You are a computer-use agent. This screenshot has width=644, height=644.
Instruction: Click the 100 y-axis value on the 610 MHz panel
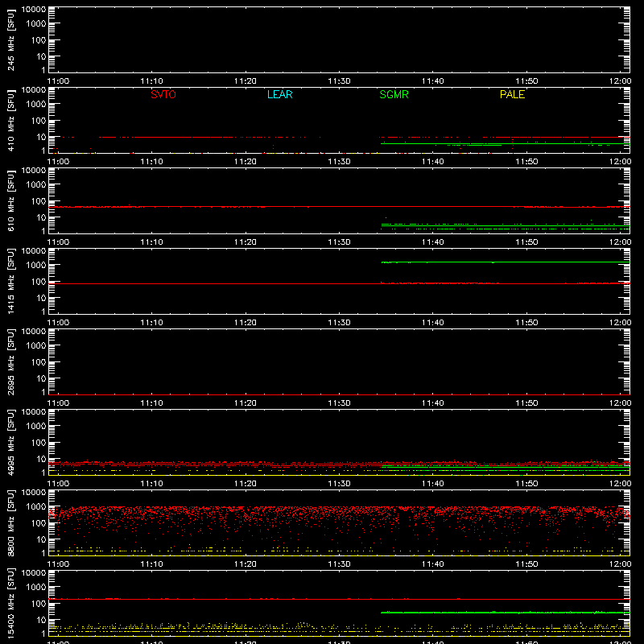click(x=39, y=201)
